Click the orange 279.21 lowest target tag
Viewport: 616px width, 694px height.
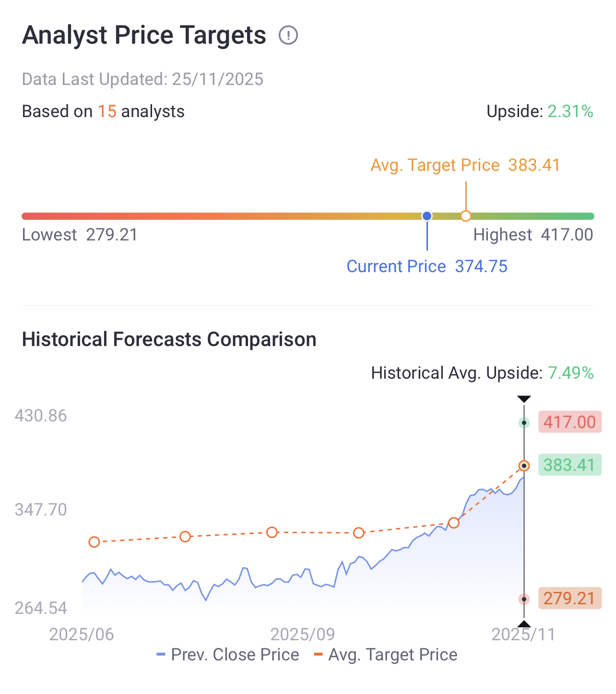coord(569,598)
